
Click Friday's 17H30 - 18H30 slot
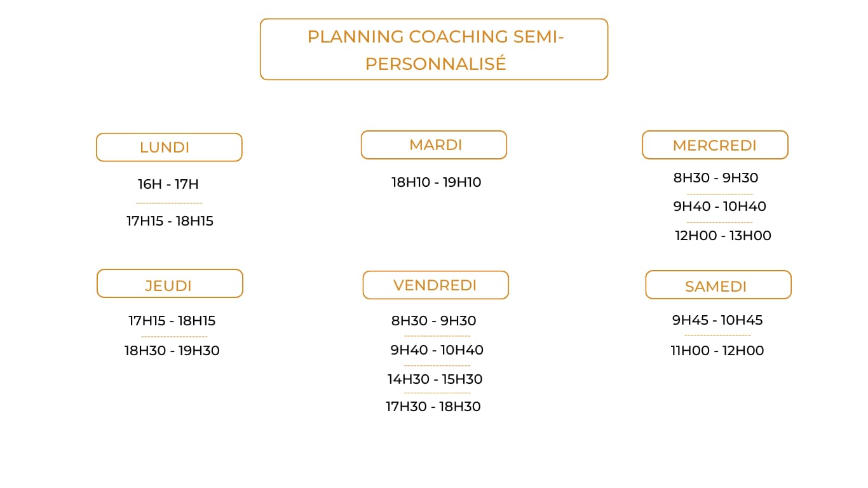pos(433,407)
